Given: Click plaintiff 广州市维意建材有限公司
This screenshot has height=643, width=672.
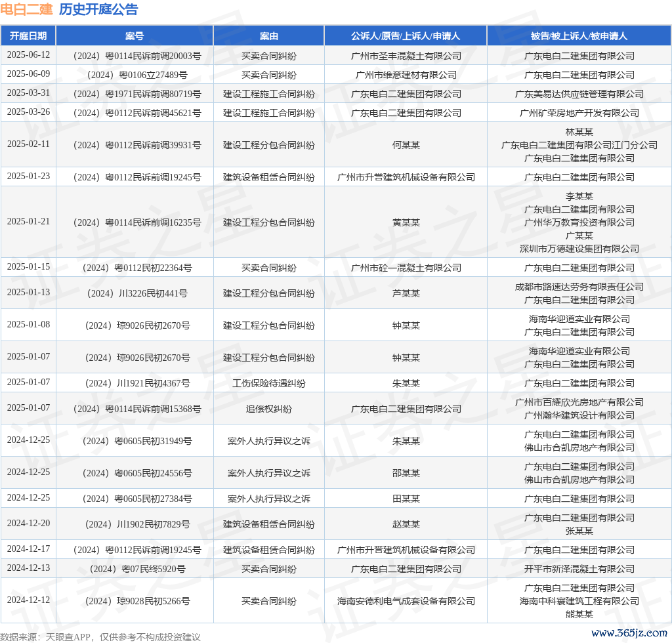Looking at the screenshot, I should [406, 75].
